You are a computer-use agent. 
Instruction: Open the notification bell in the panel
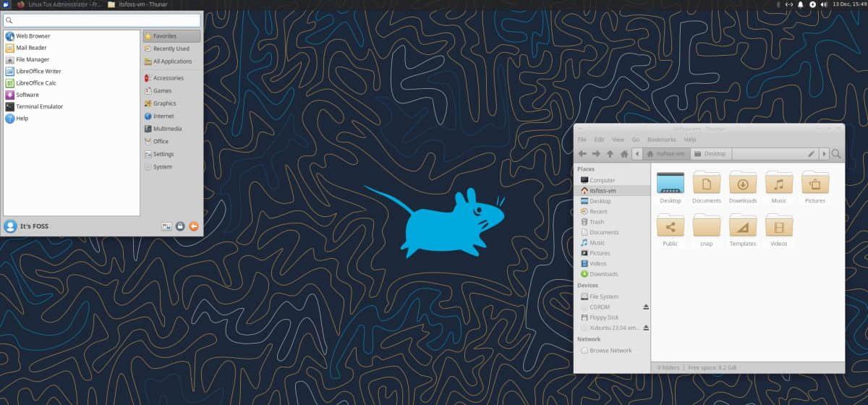(x=800, y=4)
